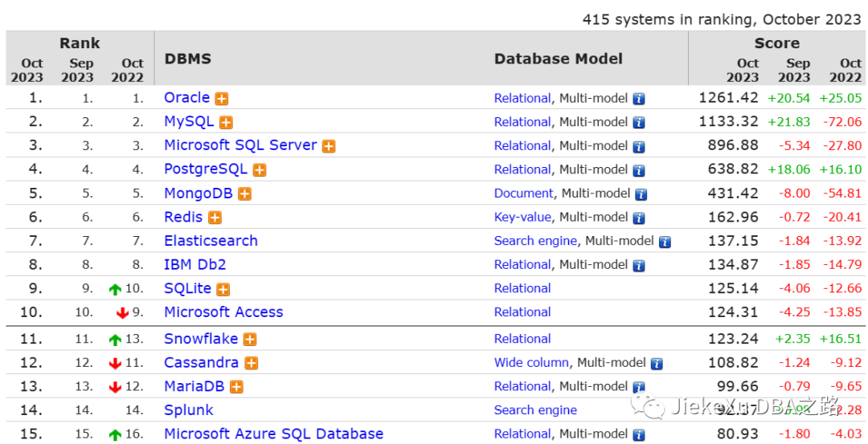The height and width of the screenshot is (444, 868).
Task: Open the info icon in the Oracle row
Action: 639,99
